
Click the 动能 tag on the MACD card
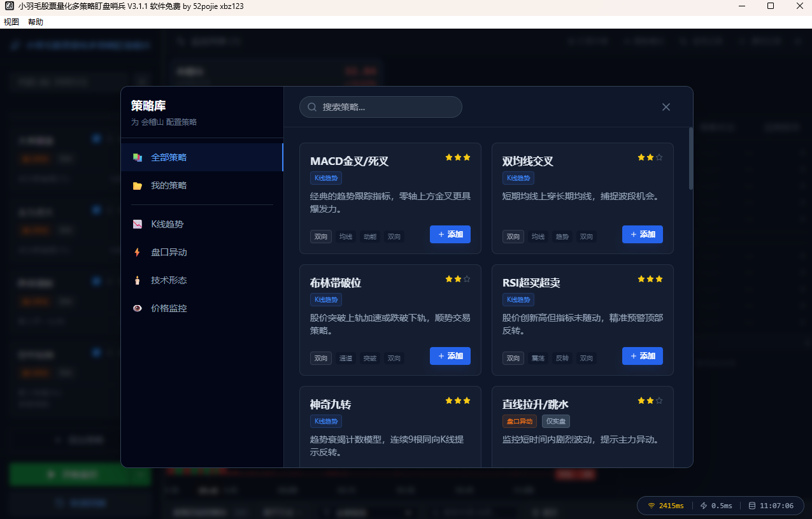[x=370, y=237]
